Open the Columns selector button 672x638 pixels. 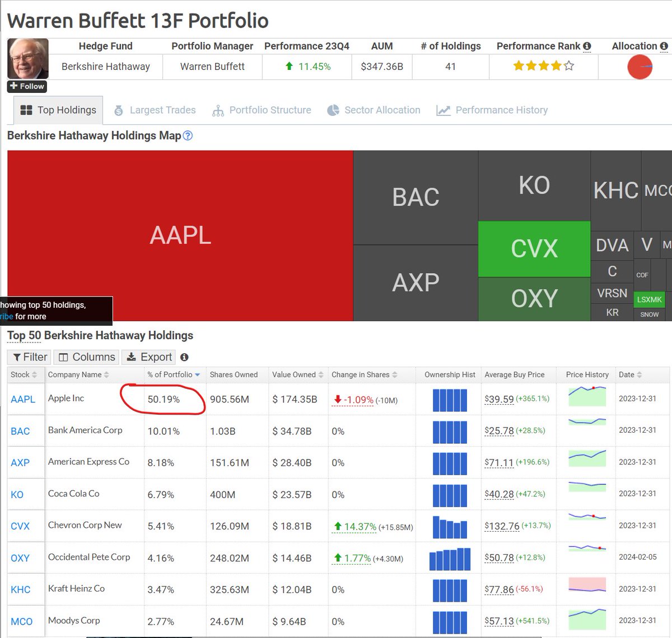(87, 357)
